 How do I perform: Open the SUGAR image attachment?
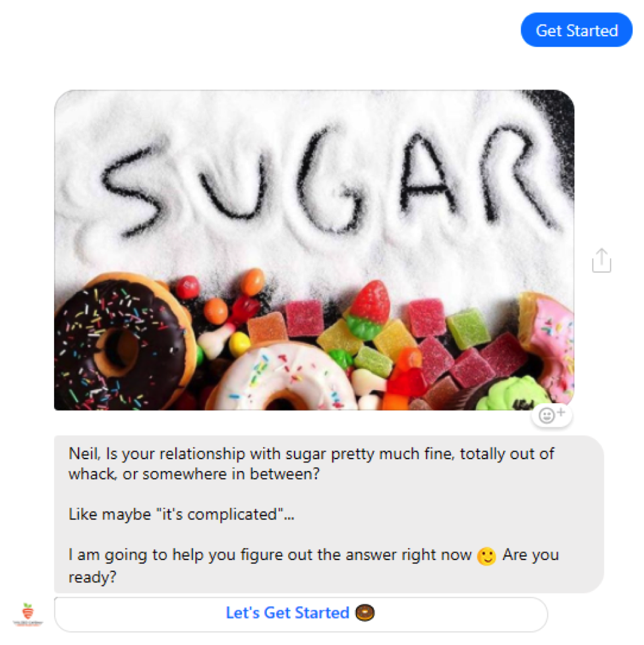click(x=314, y=250)
